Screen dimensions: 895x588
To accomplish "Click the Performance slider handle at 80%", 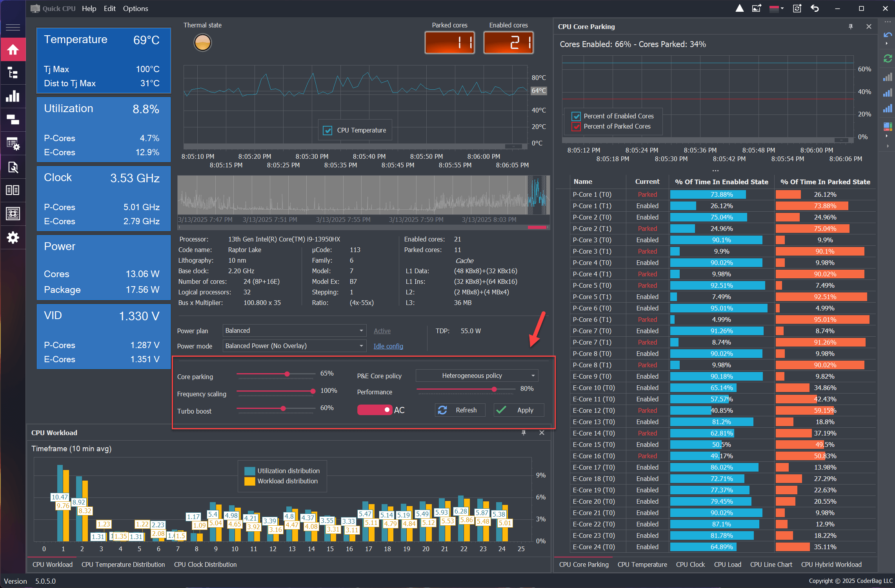I will click(x=494, y=389).
